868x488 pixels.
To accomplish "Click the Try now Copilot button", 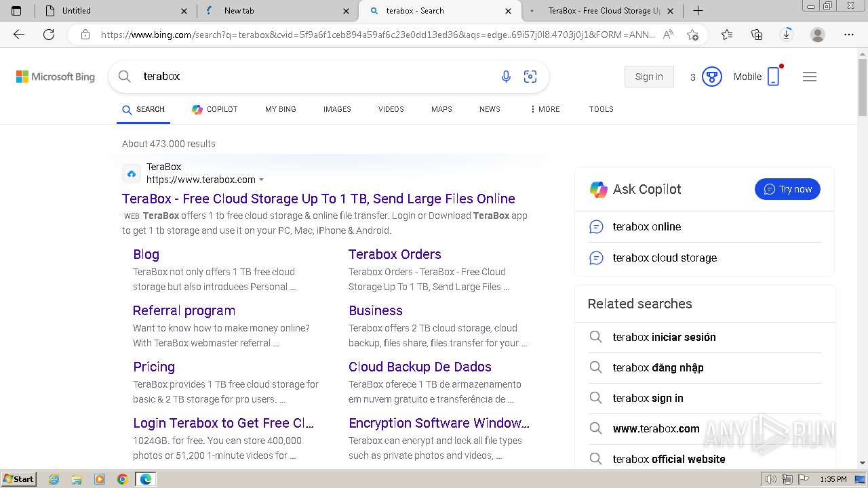I will (787, 189).
